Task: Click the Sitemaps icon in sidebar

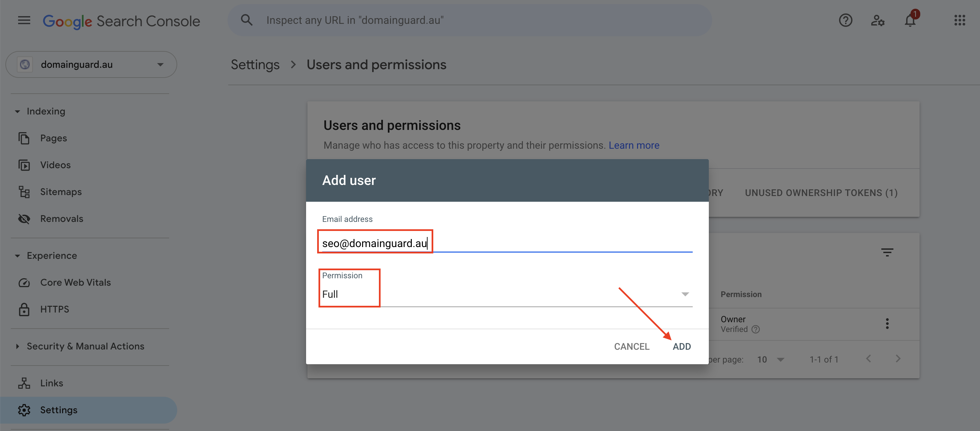Action: [x=24, y=192]
